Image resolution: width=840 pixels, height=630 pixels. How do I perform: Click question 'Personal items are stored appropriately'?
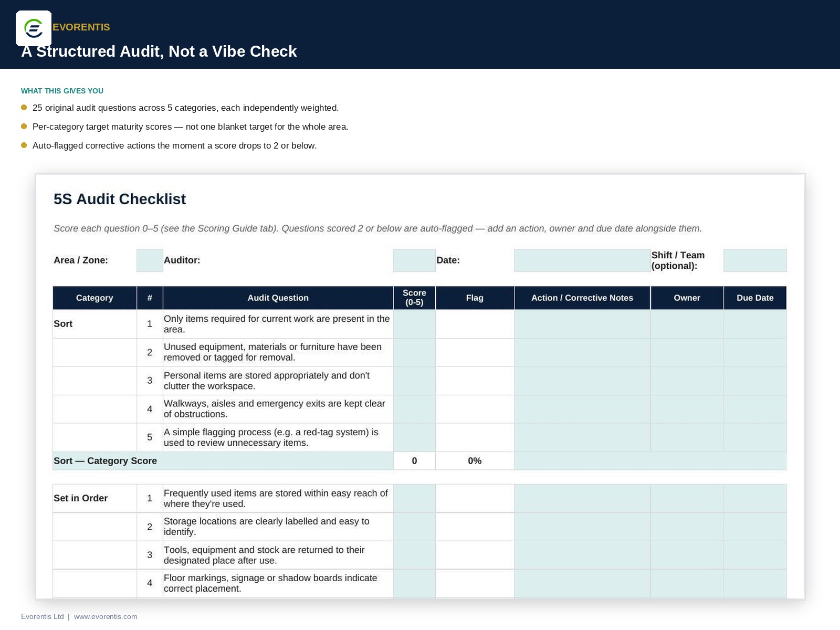[278, 381]
